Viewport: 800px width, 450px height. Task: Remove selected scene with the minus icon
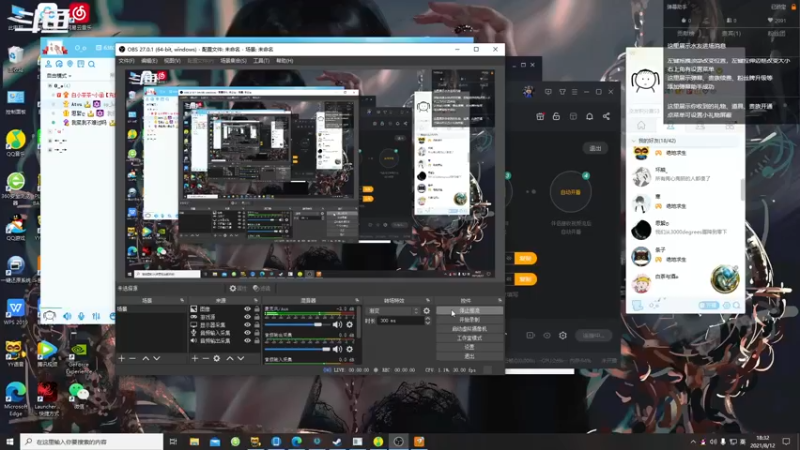pyautogui.click(x=133, y=359)
